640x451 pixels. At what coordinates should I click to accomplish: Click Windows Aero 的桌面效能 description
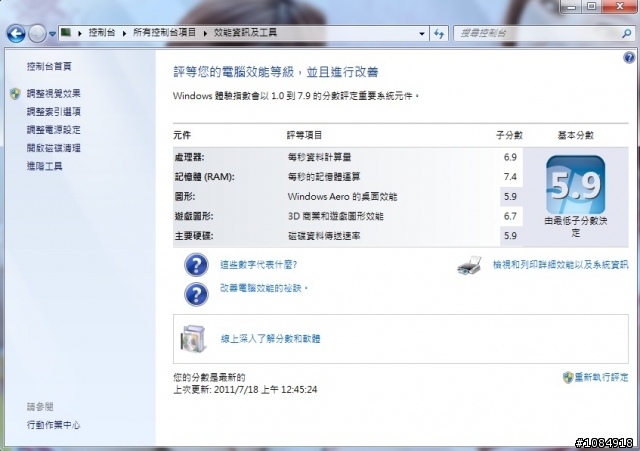[342, 196]
